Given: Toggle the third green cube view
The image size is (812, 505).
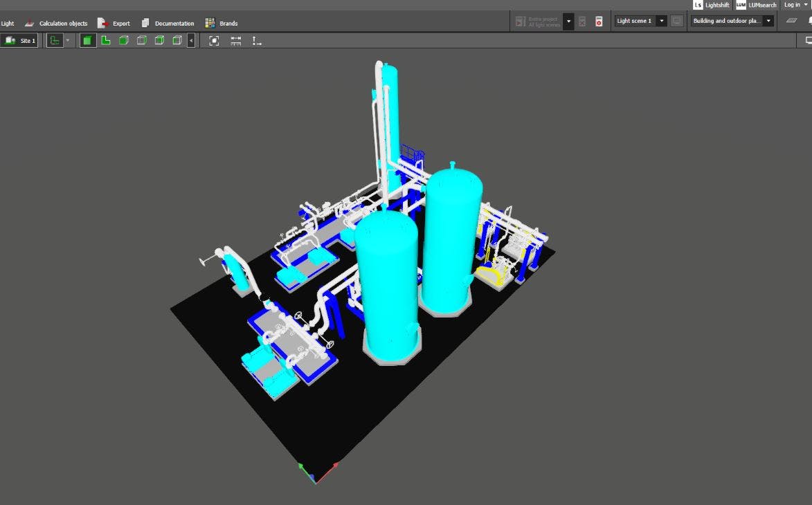Looking at the screenshot, I should (x=123, y=41).
